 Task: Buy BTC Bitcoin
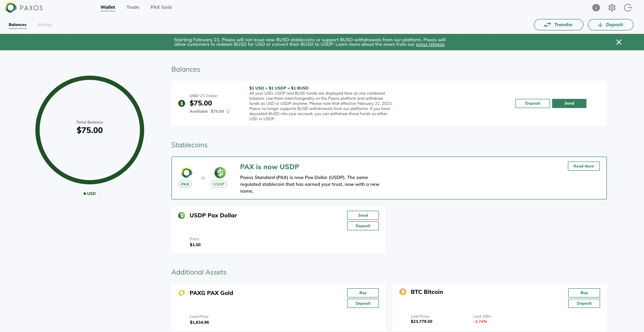(x=584, y=293)
